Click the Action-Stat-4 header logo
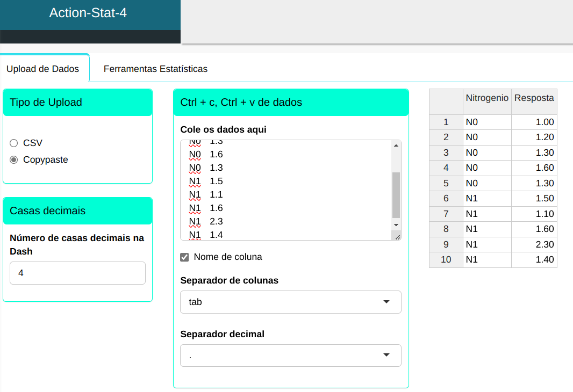The width and height of the screenshot is (573, 392). [x=88, y=13]
